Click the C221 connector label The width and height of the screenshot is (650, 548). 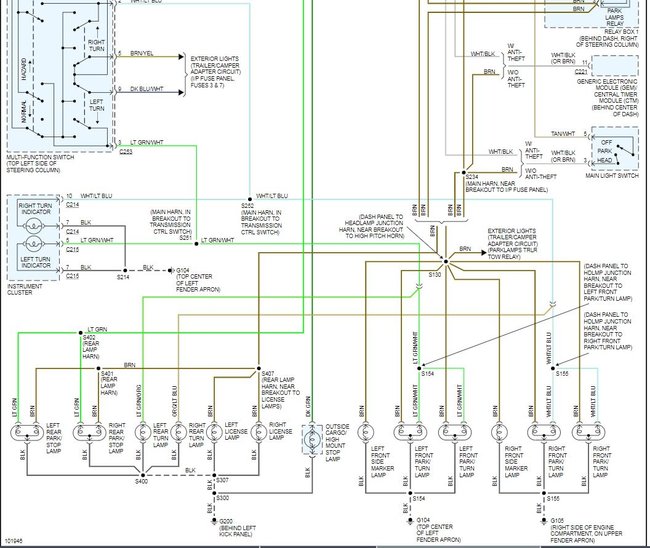(581, 72)
